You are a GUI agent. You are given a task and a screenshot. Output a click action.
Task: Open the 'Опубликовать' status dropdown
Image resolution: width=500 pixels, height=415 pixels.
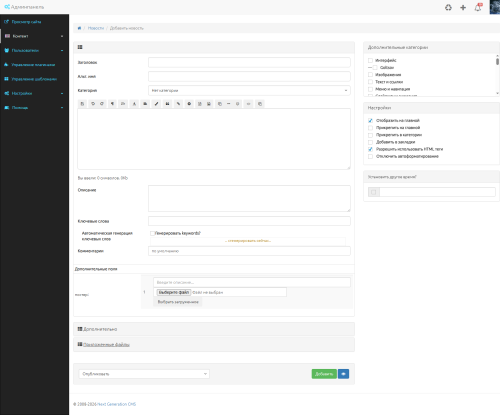[x=144, y=374]
